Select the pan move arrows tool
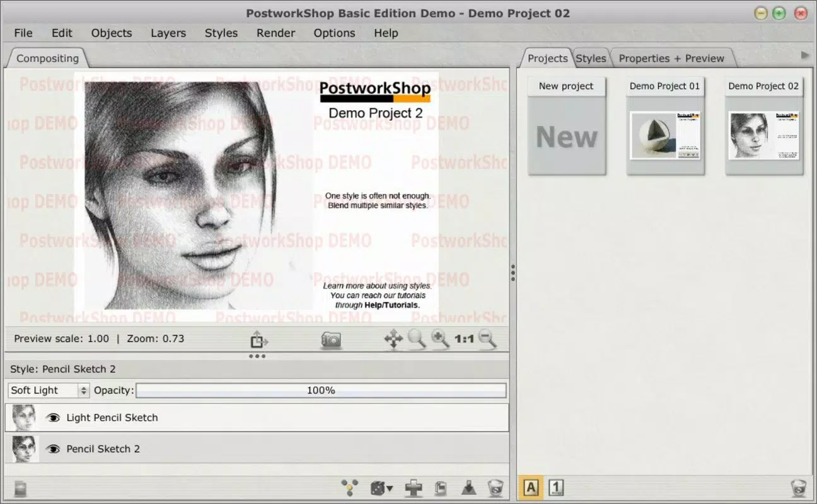The width and height of the screenshot is (817, 504). [393, 340]
